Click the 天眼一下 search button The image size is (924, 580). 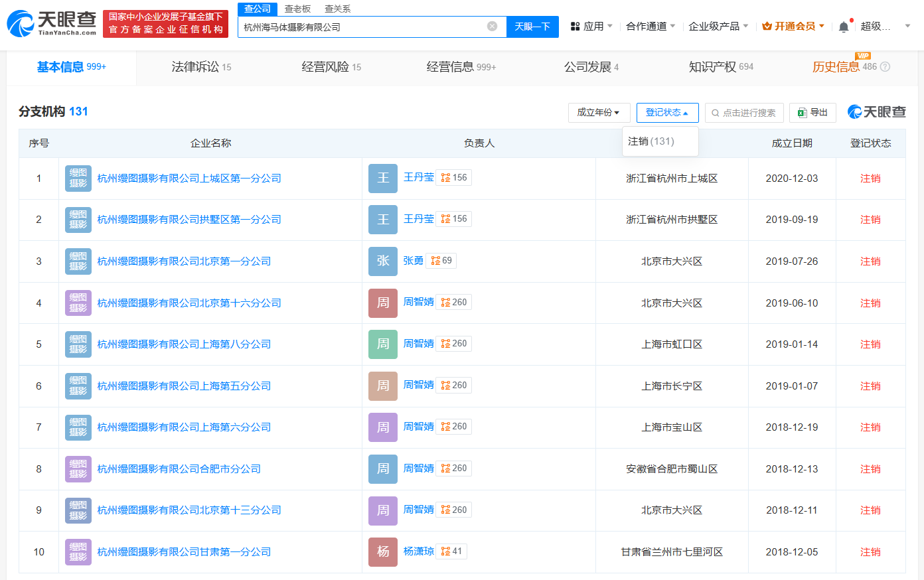[532, 27]
